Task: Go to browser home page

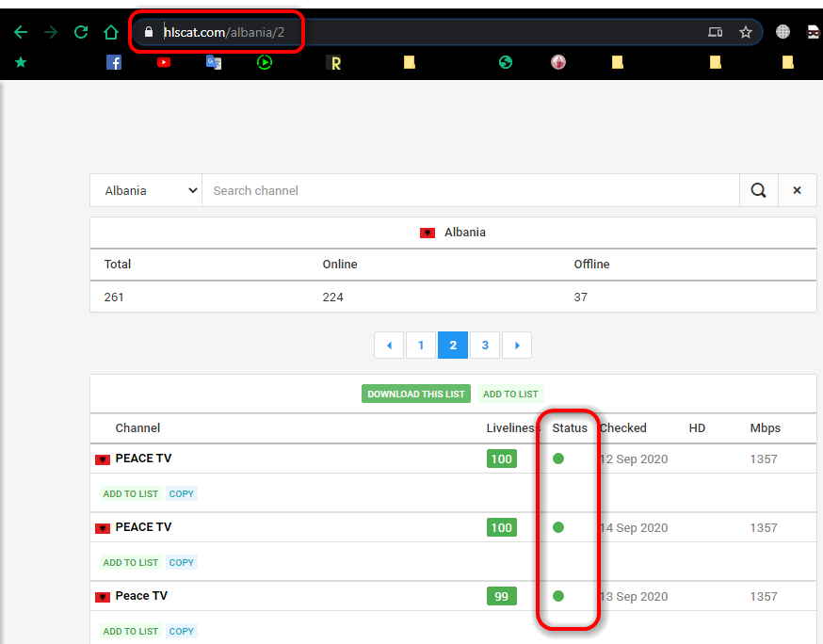Action: [x=111, y=31]
